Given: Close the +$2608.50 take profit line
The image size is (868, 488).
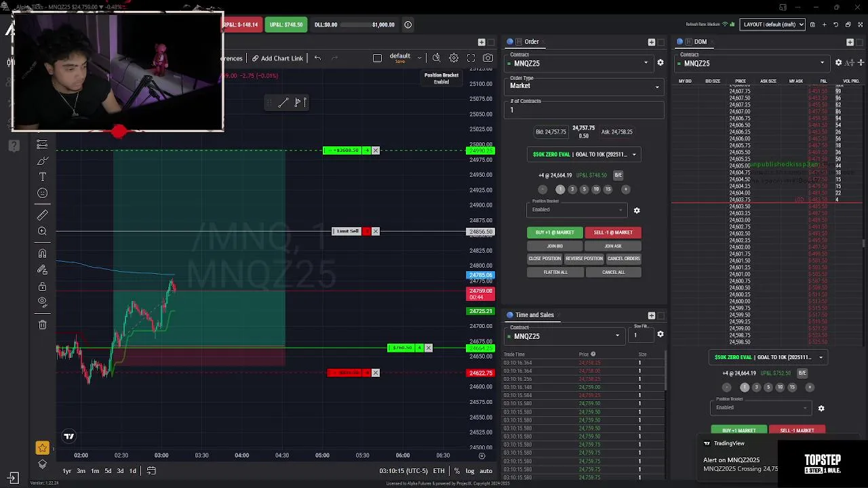Looking at the screenshot, I should point(375,150).
